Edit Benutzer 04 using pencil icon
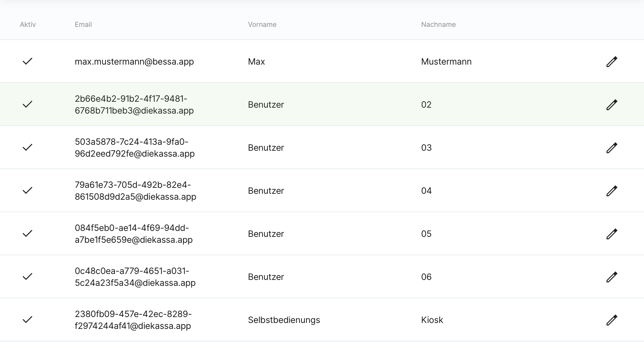Screen dimensions: 644x342 click(612, 191)
